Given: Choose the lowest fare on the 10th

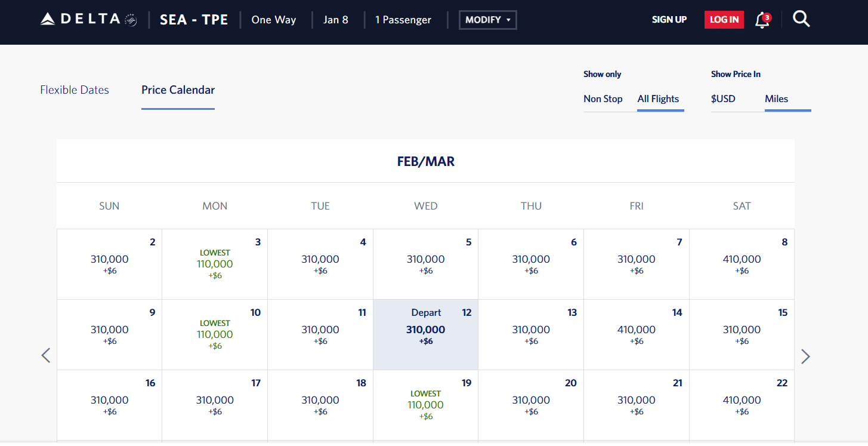Looking at the screenshot, I should [215, 335].
